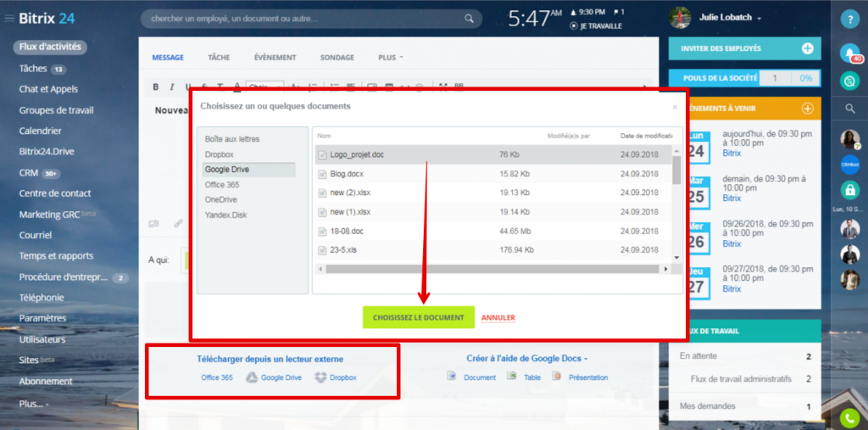This screenshot has width=868, height=430.
Task: Select Boîte aux lettres source
Action: (232, 139)
